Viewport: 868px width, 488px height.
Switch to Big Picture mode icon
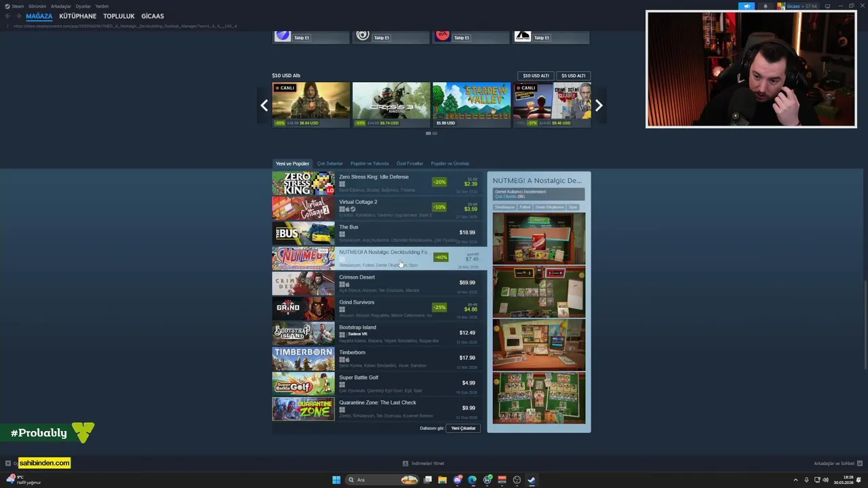pyautogui.click(x=827, y=6)
